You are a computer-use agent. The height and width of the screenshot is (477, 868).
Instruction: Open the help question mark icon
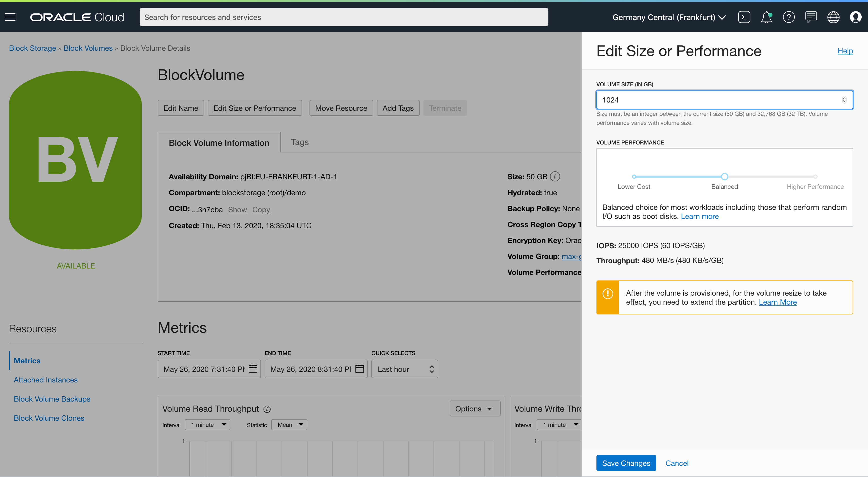[x=788, y=17]
